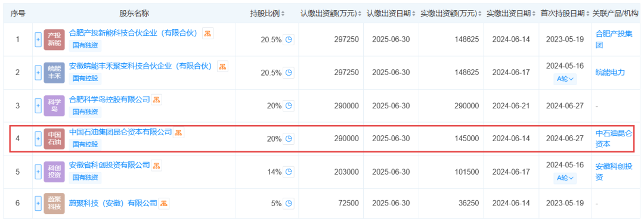Click the 皖能丰禾 company logo
644x221 pixels.
54,73
